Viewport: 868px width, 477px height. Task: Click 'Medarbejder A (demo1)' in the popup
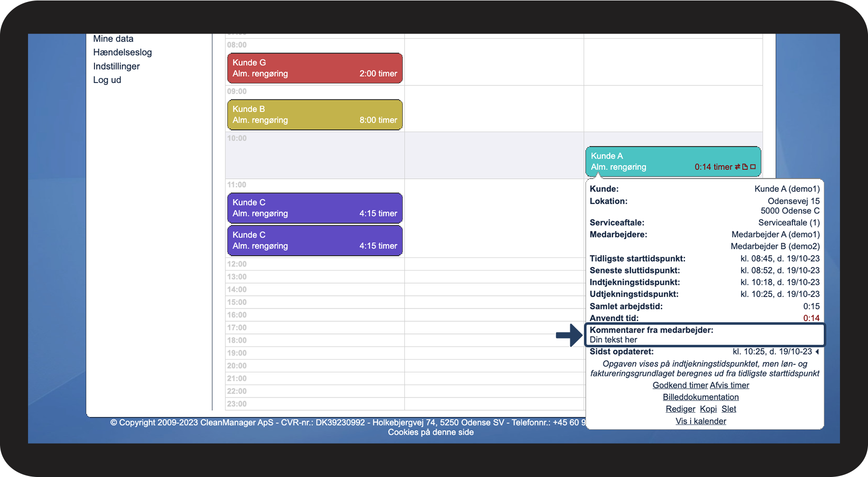pyautogui.click(x=776, y=235)
